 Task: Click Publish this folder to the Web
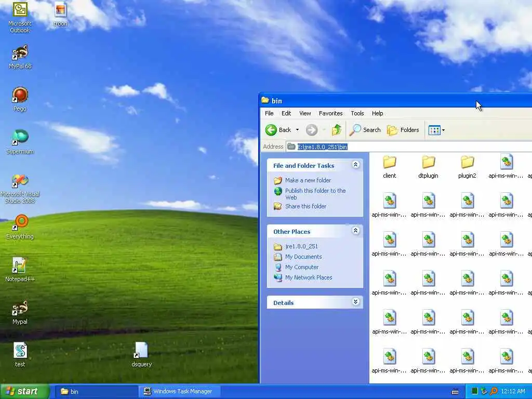315,194
